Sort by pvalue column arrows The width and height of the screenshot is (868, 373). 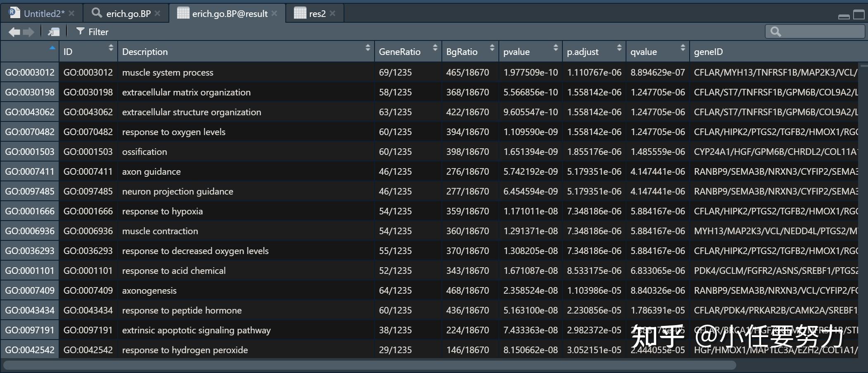(555, 48)
